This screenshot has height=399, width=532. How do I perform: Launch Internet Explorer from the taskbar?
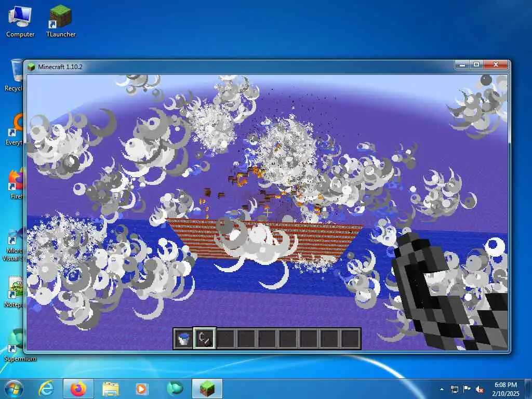pos(46,389)
